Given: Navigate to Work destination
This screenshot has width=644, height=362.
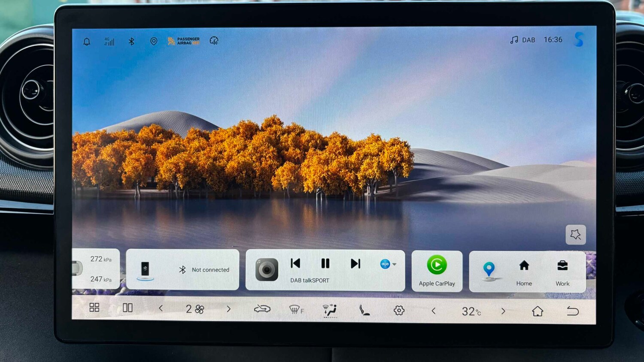Looking at the screenshot, I should point(562,272).
